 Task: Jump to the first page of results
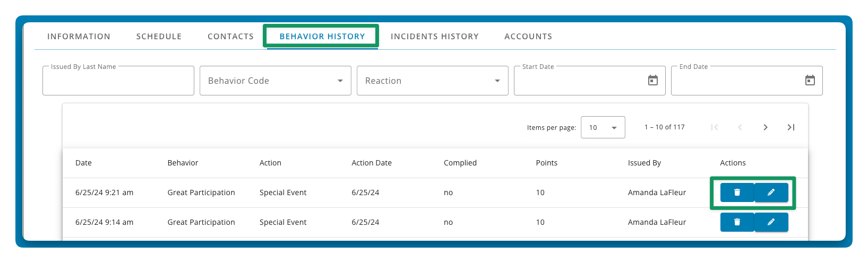[x=715, y=127]
